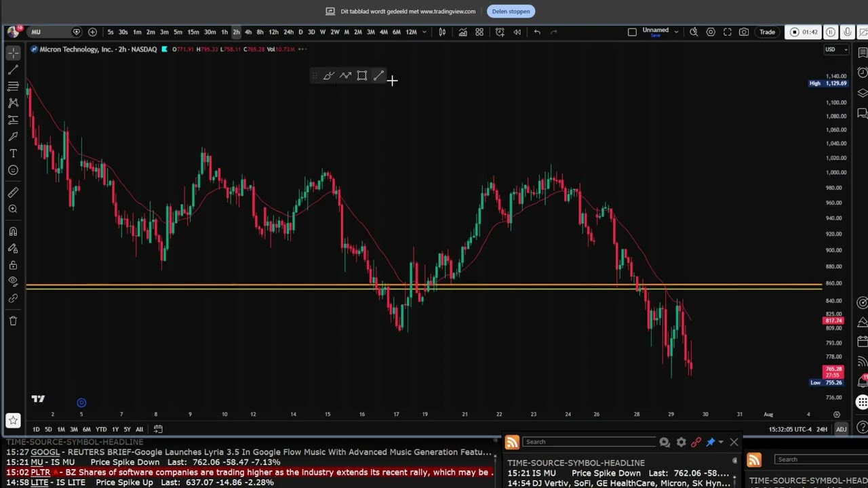Viewport: 868px width, 488px height.
Task: Open the favorites star at bottom-left
Action: 13,422
